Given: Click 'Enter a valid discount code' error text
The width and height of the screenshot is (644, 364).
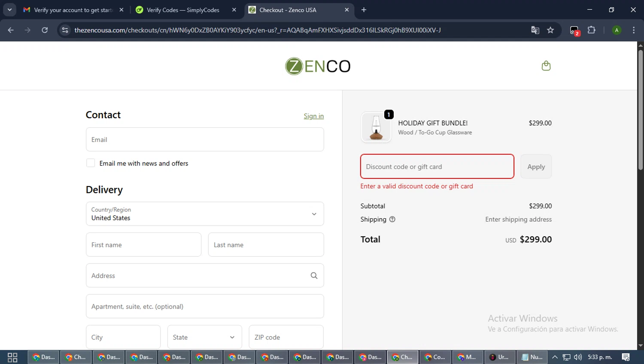Looking at the screenshot, I should 416,186.
